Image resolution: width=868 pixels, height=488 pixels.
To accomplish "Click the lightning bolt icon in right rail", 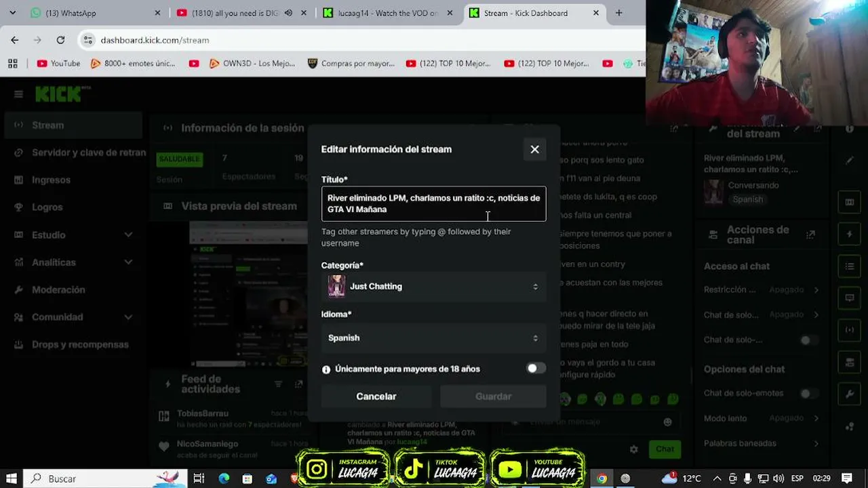I will [850, 234].
